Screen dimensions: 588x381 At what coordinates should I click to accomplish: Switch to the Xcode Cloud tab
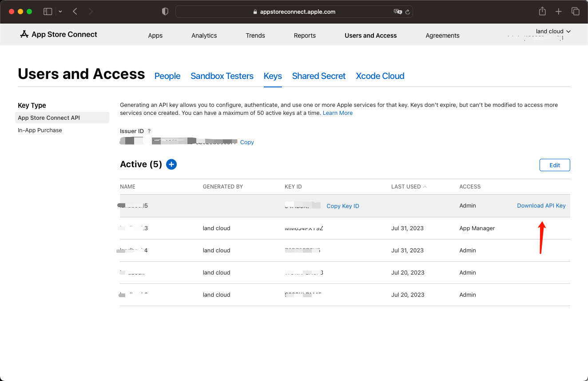380,76
